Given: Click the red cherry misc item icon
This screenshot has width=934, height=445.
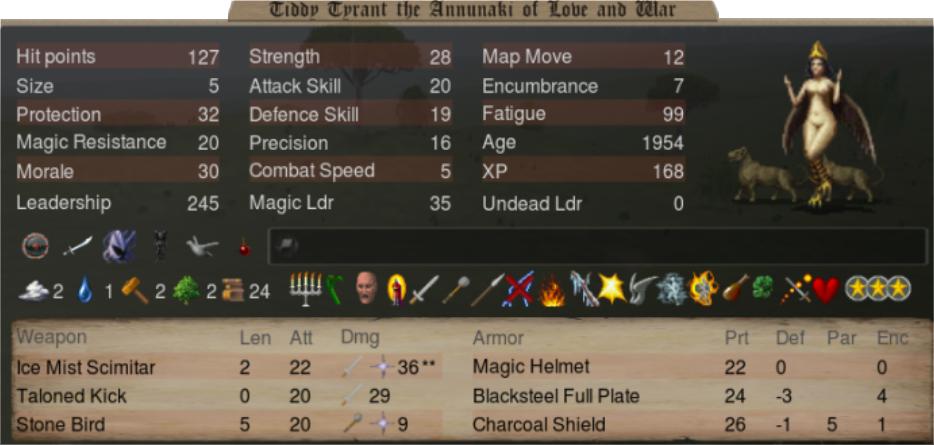Looking at the screenshot, I should (x=244, y=247).
